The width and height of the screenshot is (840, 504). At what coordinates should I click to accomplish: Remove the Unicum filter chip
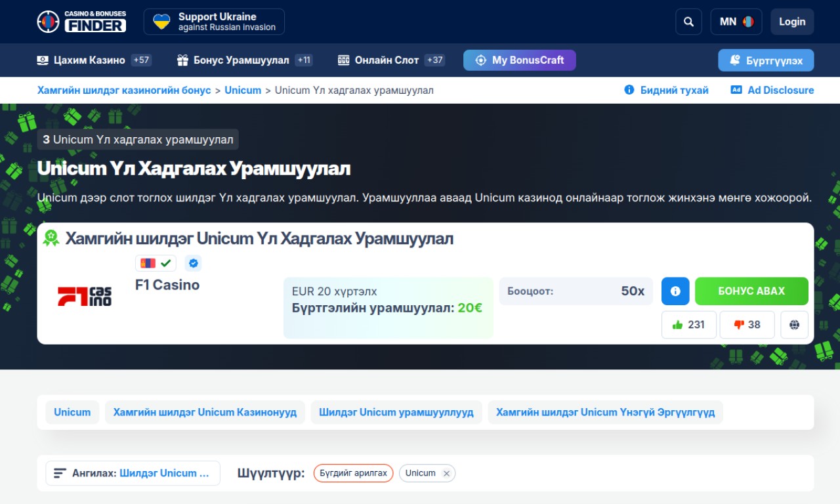point(446,473)
